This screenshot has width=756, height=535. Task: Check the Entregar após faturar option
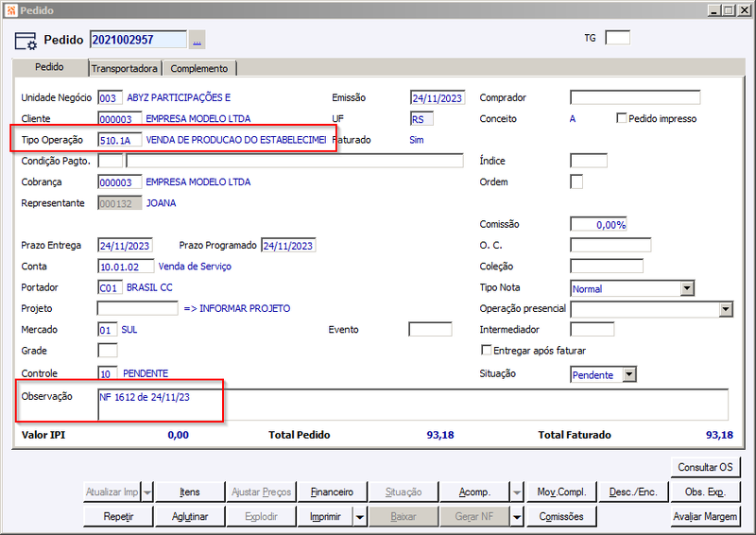pos(487,351)
